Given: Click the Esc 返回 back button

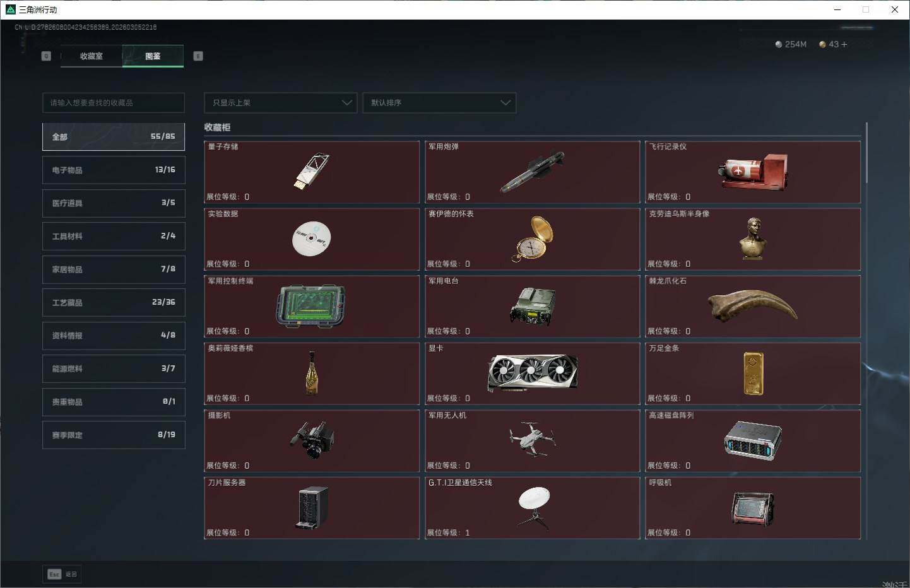Looking at the screenshot, I should tap(62, 574).
